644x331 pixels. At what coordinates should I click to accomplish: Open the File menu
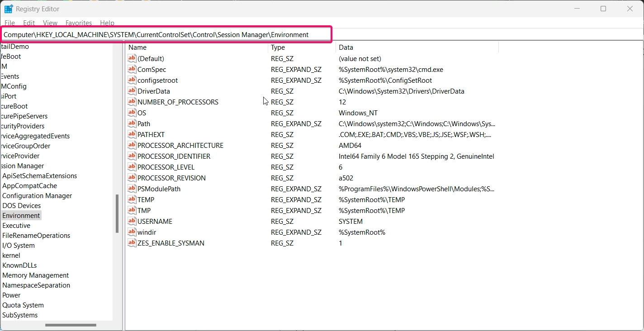click(x=9, y=23)
